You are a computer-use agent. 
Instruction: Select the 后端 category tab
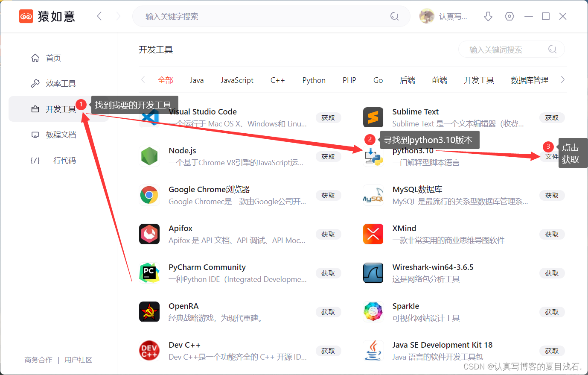click(408, 80)
